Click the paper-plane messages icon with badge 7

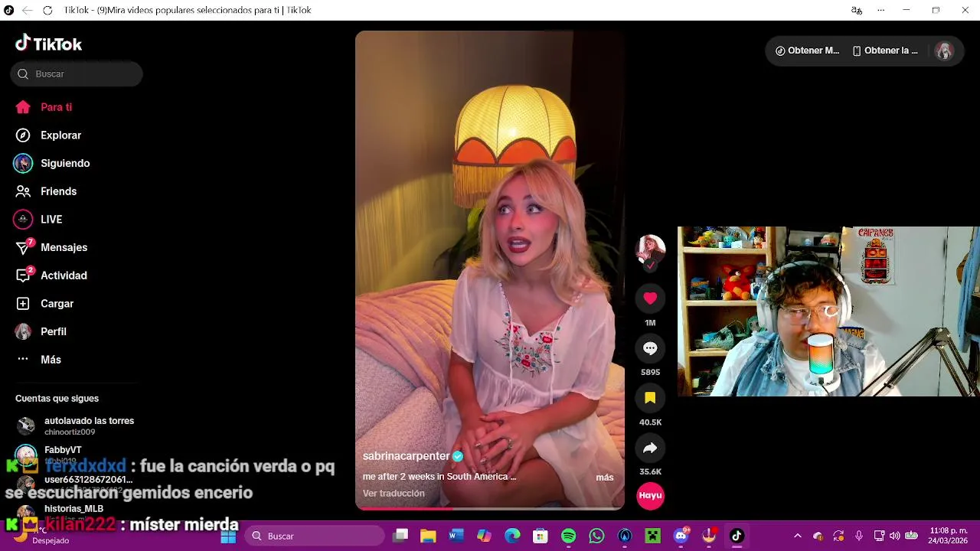(x=24, y=247)
